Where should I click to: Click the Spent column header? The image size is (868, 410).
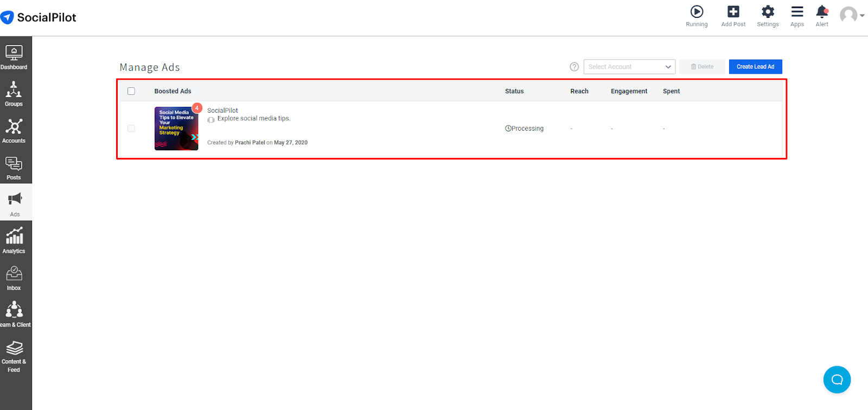[671, 91]
